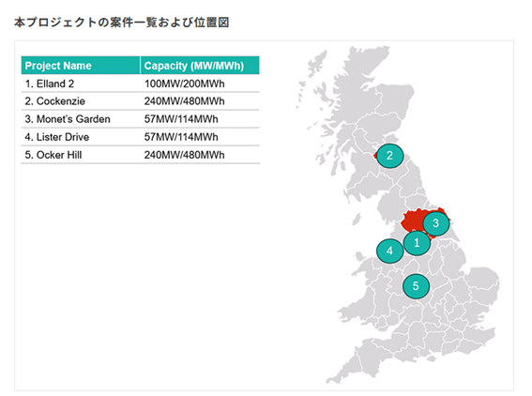The width and height of the screenshot is (532, 396).
Task: Click map marker number 5 for Ocker Hill
Action: click(x=416, y=286)
